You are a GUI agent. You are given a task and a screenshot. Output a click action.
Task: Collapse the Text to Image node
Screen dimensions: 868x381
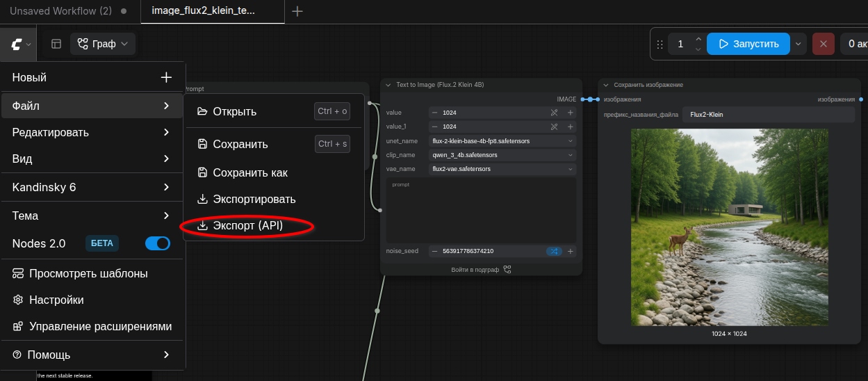(388, 85)
